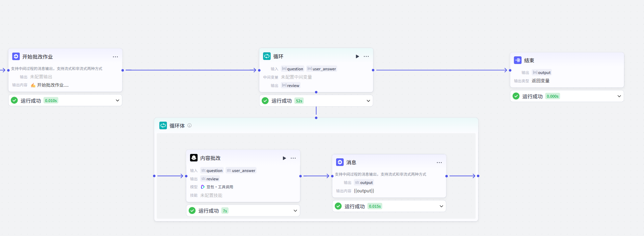Run the 内容批改 node with play button

pyautogui.click(x=284, y=158)
